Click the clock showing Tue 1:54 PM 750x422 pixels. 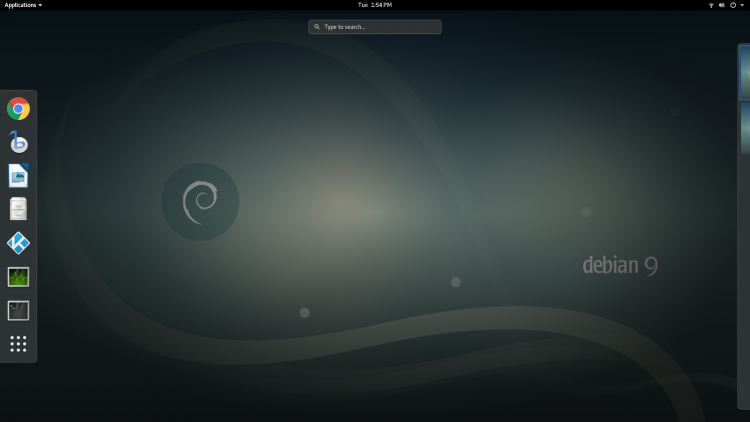point(375,5)
